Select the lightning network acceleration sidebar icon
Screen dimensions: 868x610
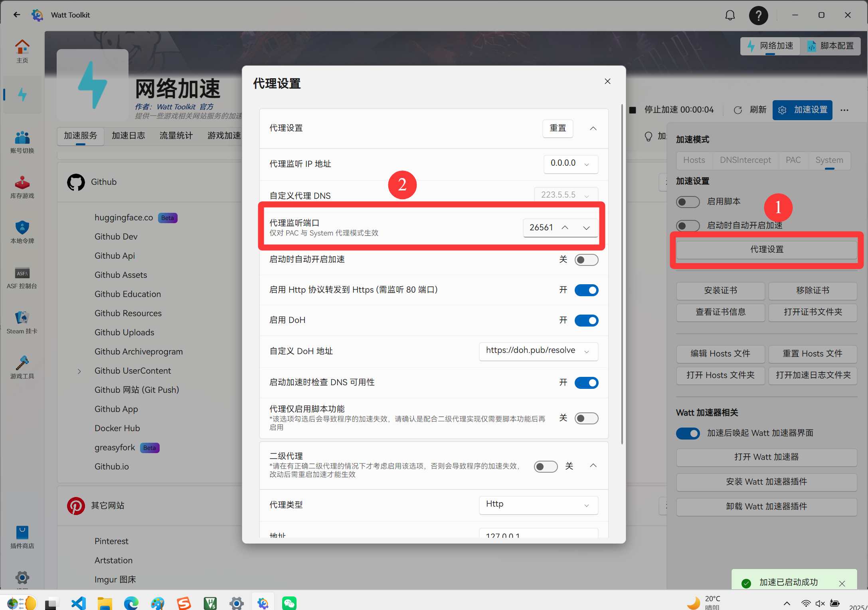click(x=22, y=95)
